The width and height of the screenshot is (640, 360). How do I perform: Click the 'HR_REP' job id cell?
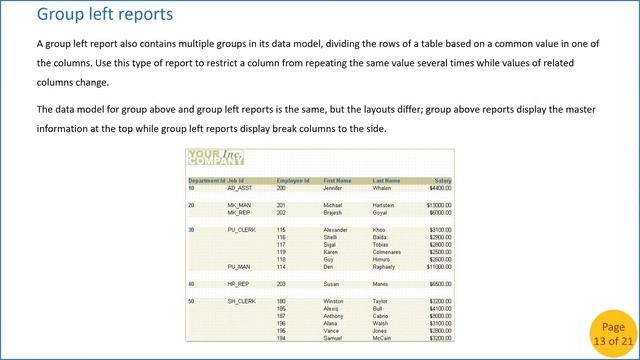238,284
